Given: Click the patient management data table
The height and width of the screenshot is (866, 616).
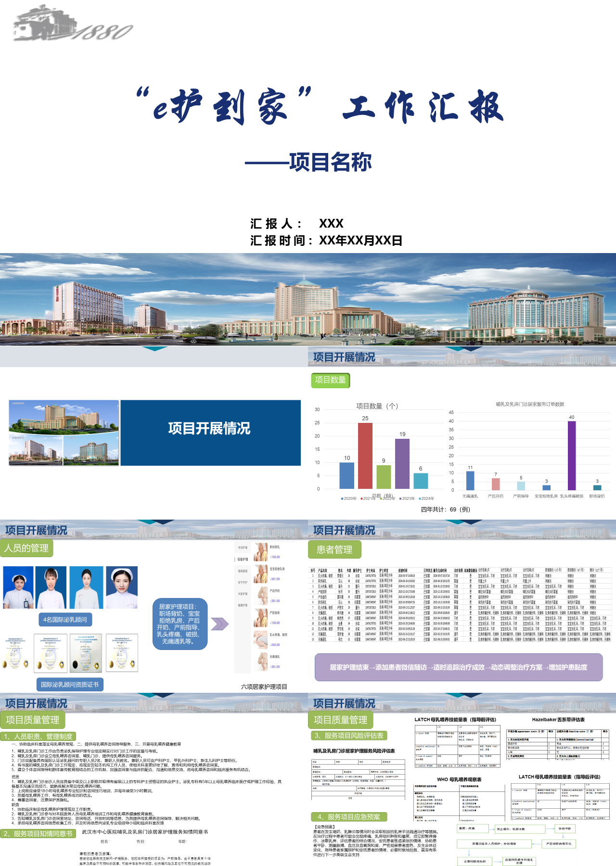Looking at the screenshot, I should [460, 605].
